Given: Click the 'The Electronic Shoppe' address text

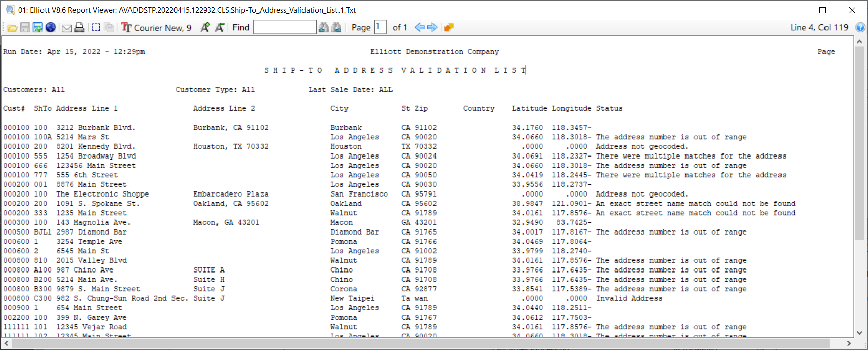Looking at the screenshot, I should pos(103,194).
